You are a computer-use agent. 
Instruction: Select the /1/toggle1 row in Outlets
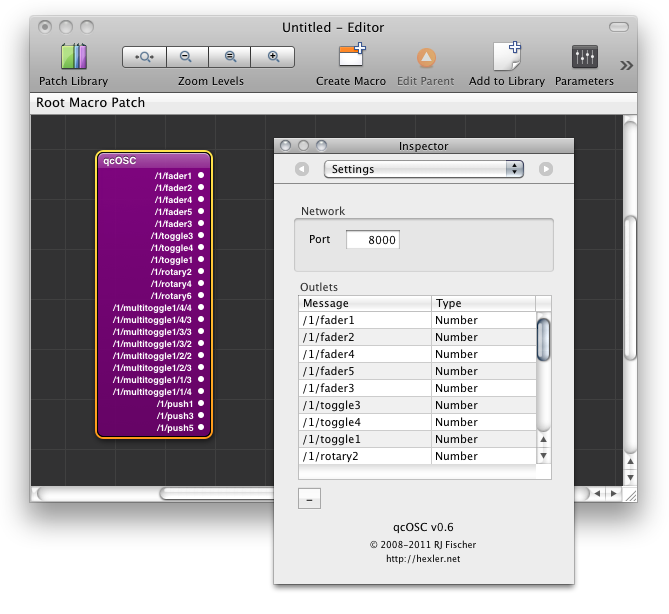[417, 439]
